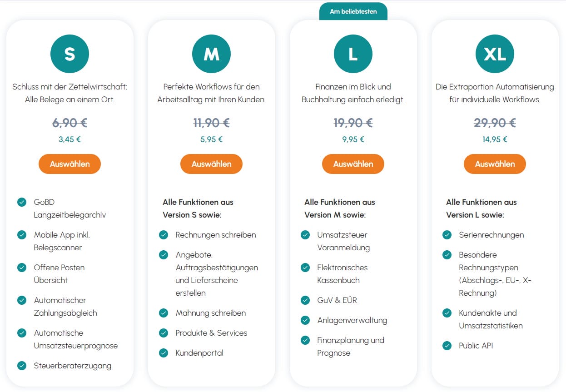Click the Am beliebtesten badge tab
Image resolution: width=566 pixels, height=392 pixels.
click(x=353, y=11)
